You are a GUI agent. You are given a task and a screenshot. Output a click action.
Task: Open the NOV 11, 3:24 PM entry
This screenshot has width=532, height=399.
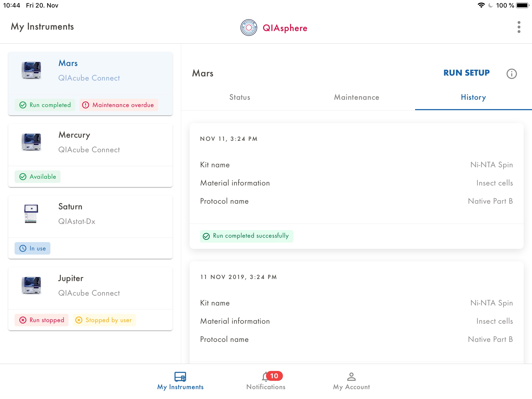click(229, 139)
